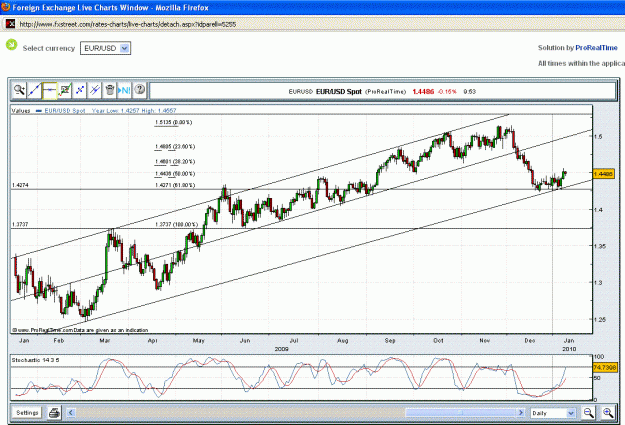Click the red 1.4486 quote in header
The image size is (625, 425).
tap(423, 92)
